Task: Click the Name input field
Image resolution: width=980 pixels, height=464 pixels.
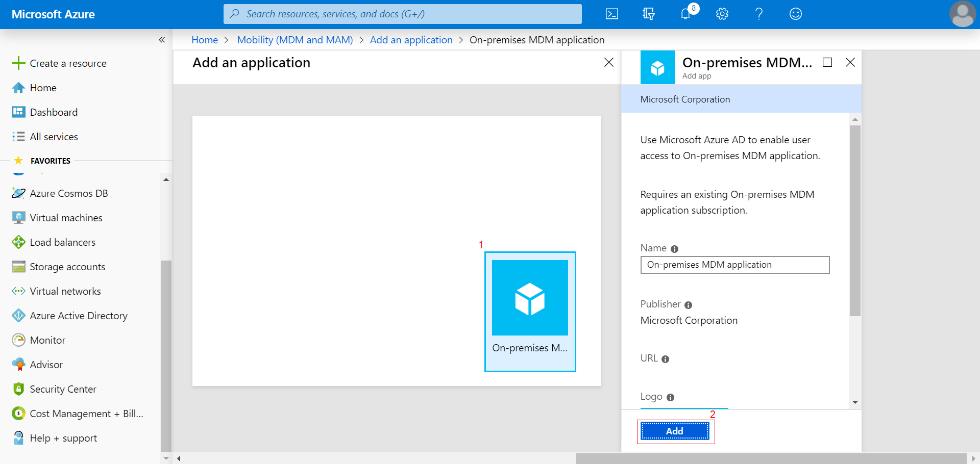Action: tap(735, 265)
